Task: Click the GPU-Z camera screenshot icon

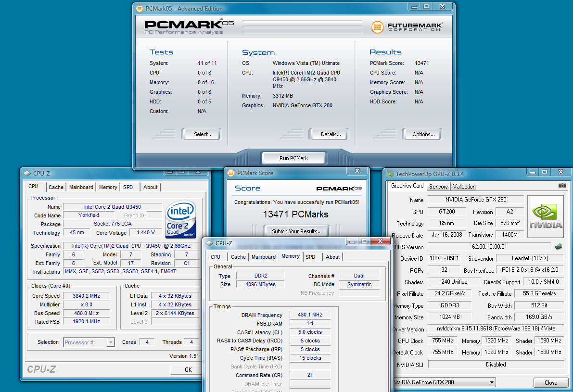Action: point(562,186)
